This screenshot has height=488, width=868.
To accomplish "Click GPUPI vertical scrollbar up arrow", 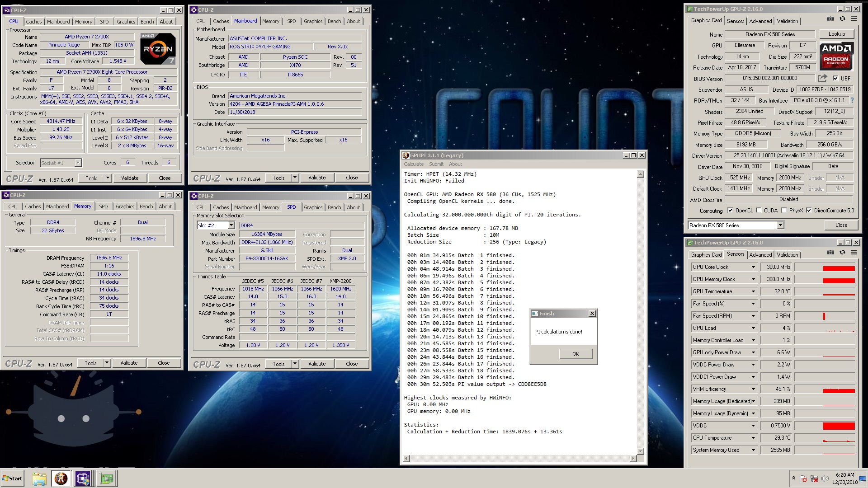I will click(640, 174).
